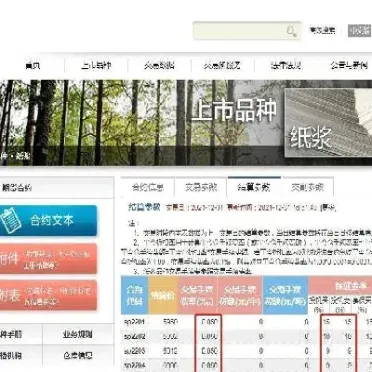Click the 交易手续费率(‰) column header

click(x=197, y=295)
